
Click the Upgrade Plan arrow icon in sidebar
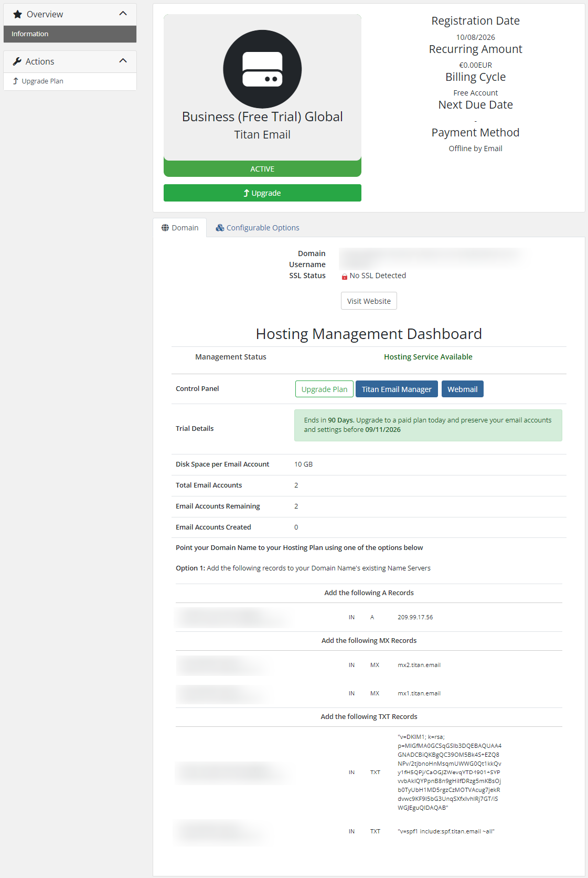(16, 81)
